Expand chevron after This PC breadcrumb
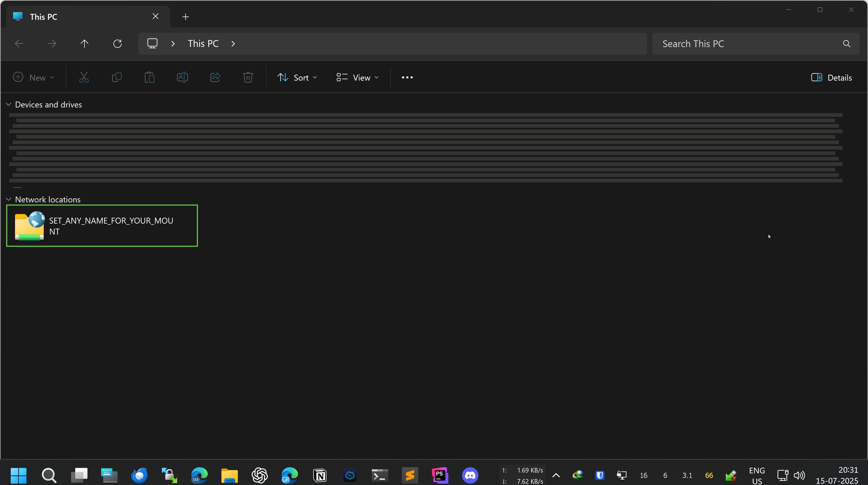The height and width of the screenshot is (485, 868). point(233,44)
